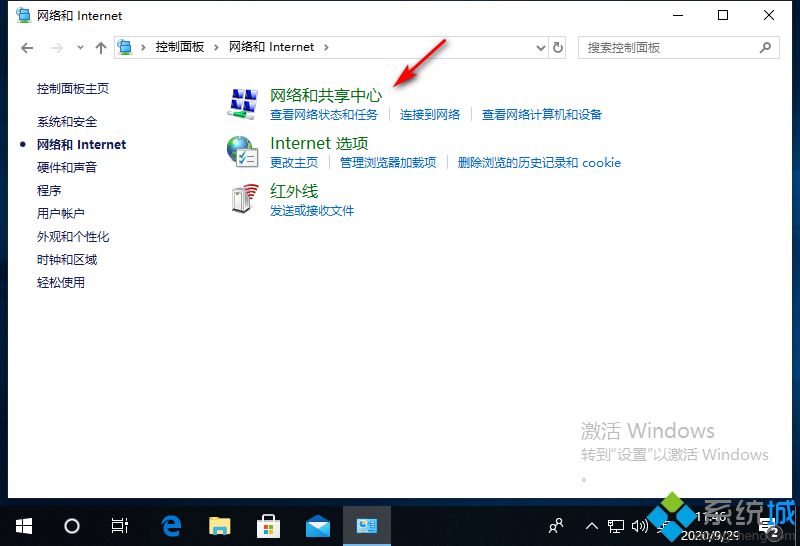
Task: Click the volume speaker icon
Action: coord(639,526)
